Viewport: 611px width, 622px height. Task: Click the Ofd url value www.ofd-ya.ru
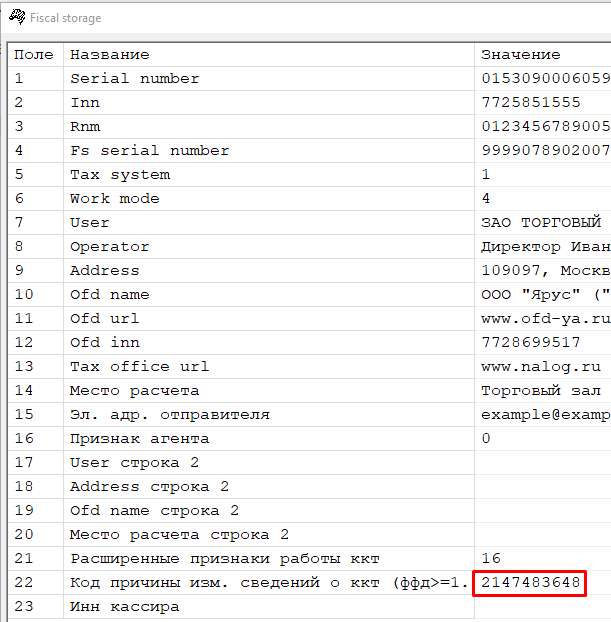click(x=540, y=318)
